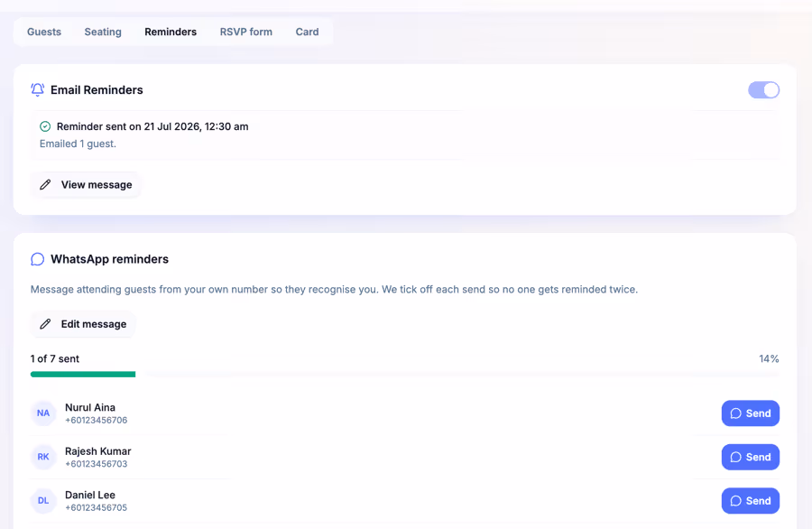
Task: Click the bell icon beside Email Reminders
Action: [x=37, y=89]
